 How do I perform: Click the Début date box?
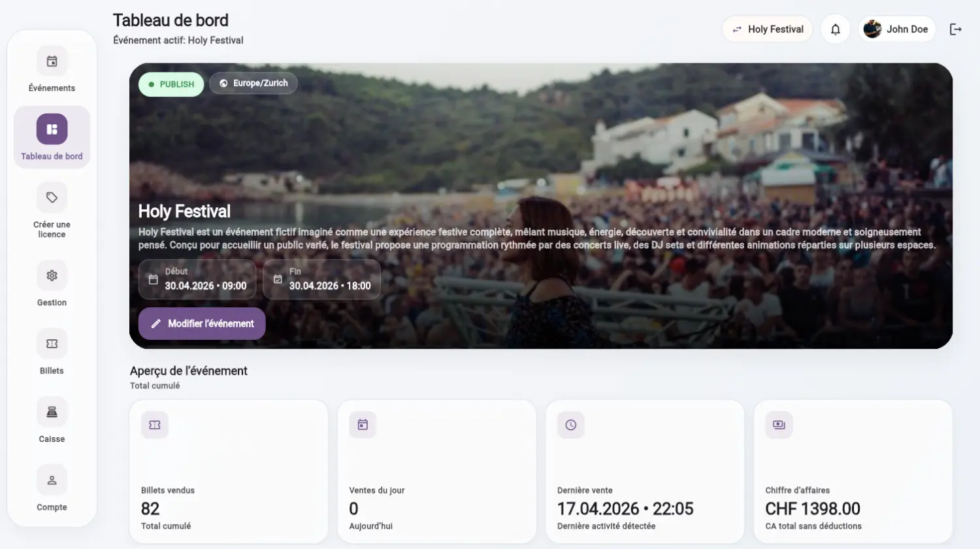[x=197, y=279]
